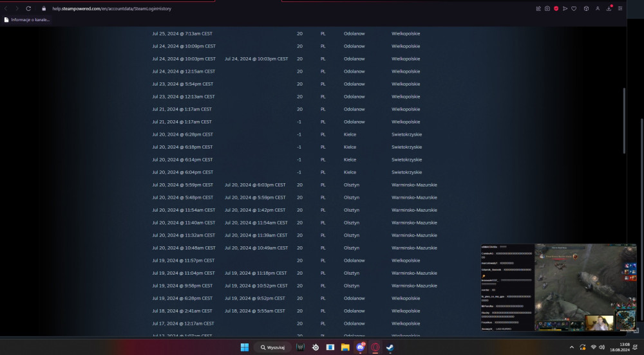The width and height of the screenshot is (644, 355).
Task: Open the extensions cube icon
Action: tap(586, 8)
